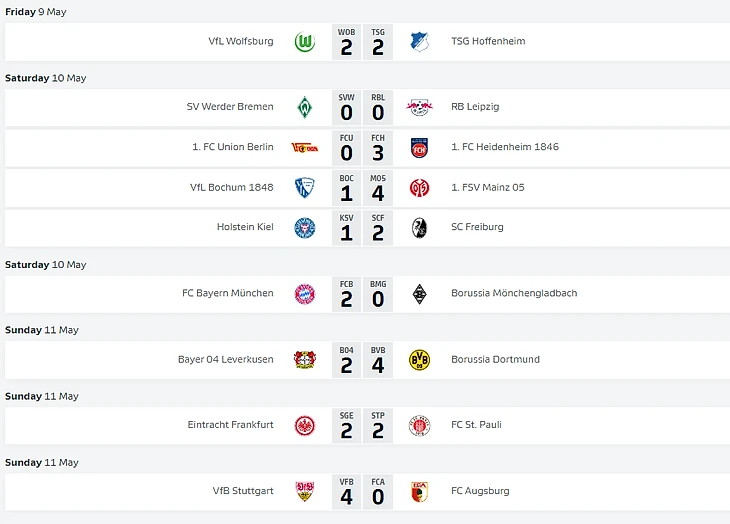Viewport: 730px width, 524px height.
Task: Click the VfL Wolfsburg club logo
Action: 305,42
